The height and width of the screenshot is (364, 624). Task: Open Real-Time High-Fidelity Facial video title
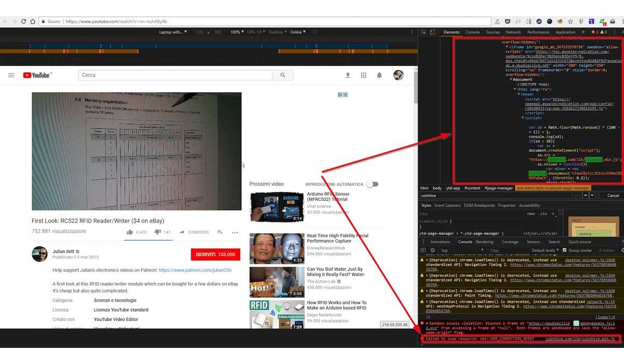coord(337,238)
